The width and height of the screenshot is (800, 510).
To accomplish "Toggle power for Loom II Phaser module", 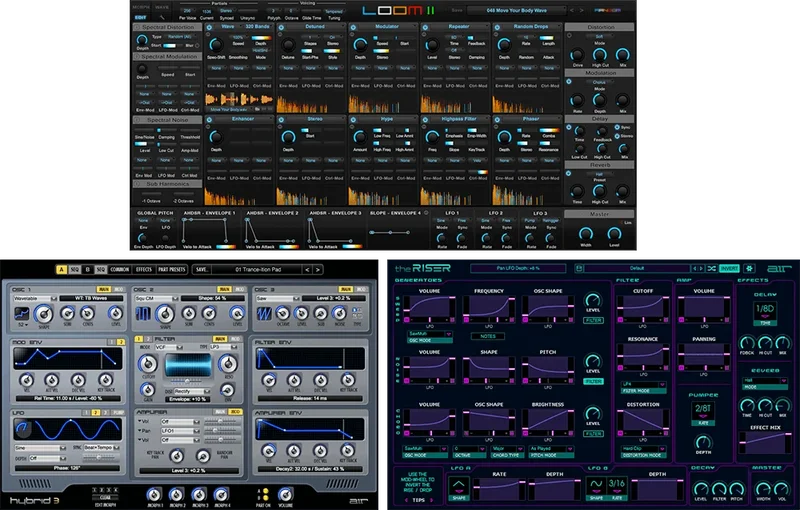I will click(x=497, y=120).
